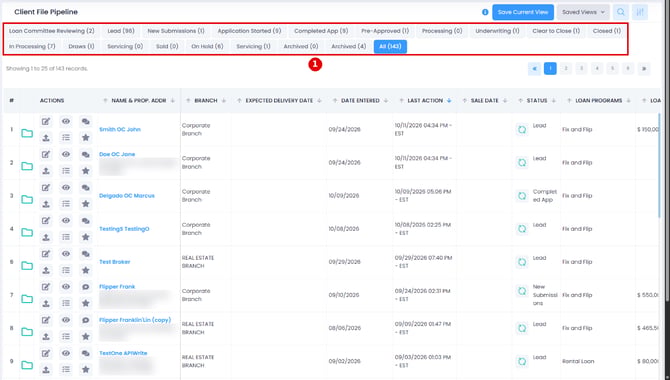Open the search icon next to Saved Views
The width and height of the screenshot is (670, 380).
click(x=620, y=12)
